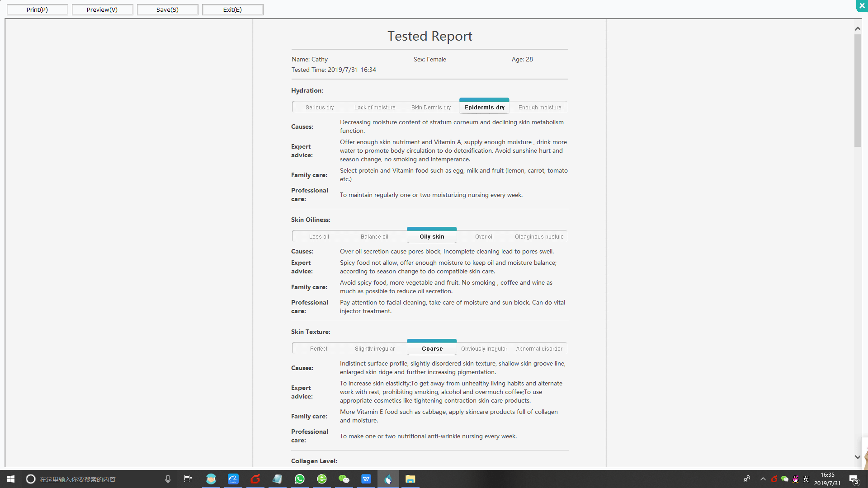Select the Coarse skin texture tab
Image resolution: width=868 pixels, height=488 pixels.
point(432,348)
